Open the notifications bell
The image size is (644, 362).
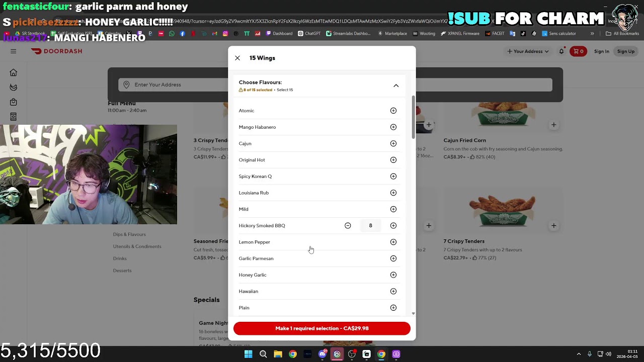[x=561, y=51]
